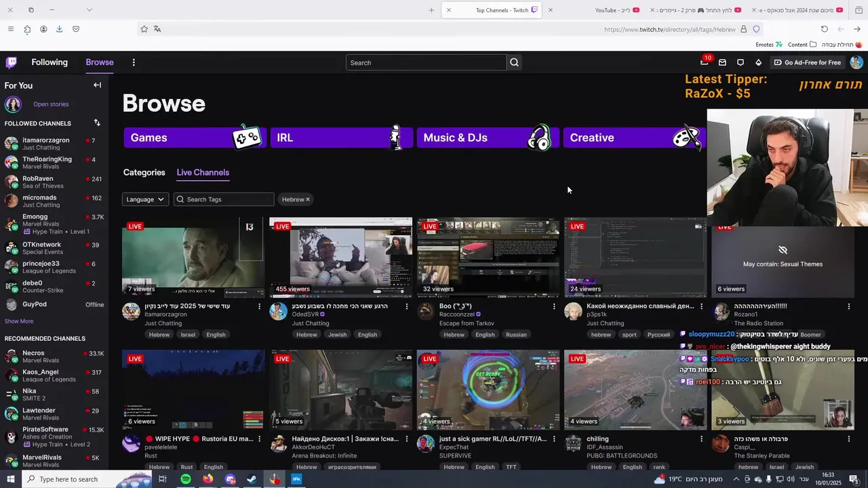Viewport: 868px width, 488px height.
Task: Click the Twitch logo home icon
Action: point(12,62)
